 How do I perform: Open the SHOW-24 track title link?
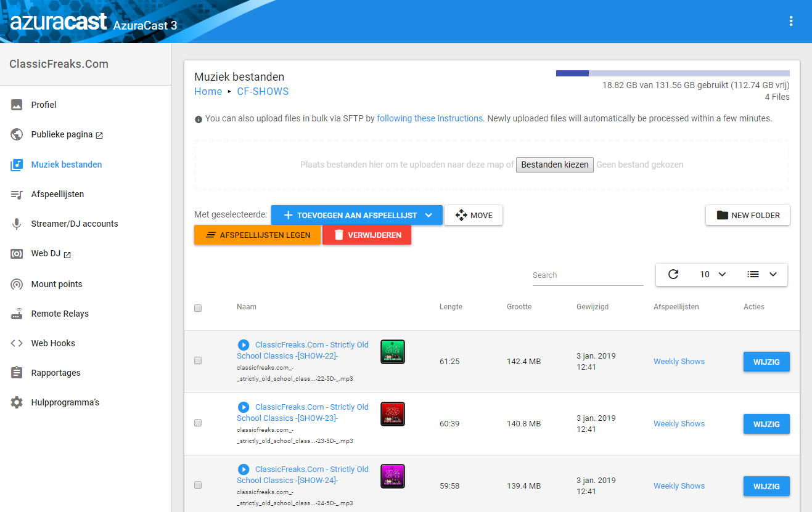pyautogui.click(x=303, y=475)
